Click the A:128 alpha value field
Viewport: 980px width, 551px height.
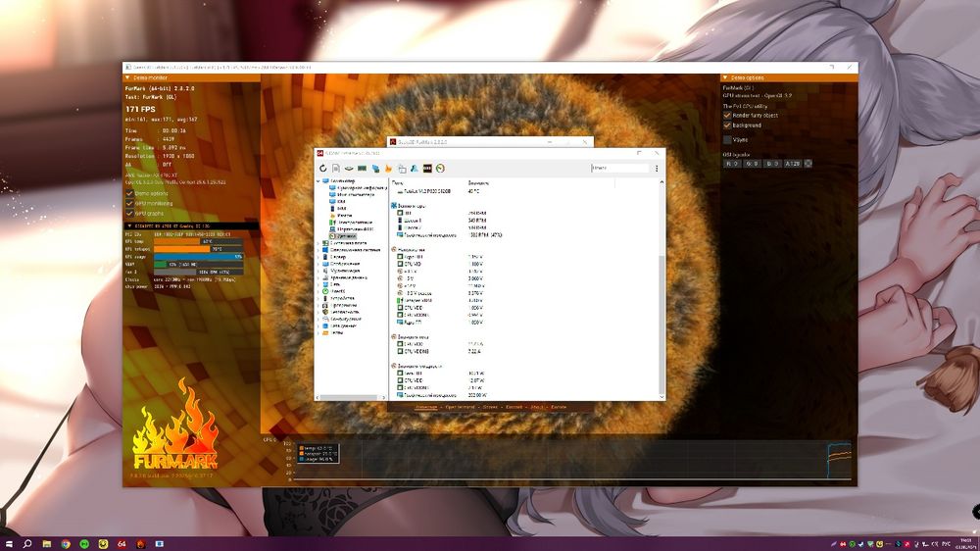point(793,163)
